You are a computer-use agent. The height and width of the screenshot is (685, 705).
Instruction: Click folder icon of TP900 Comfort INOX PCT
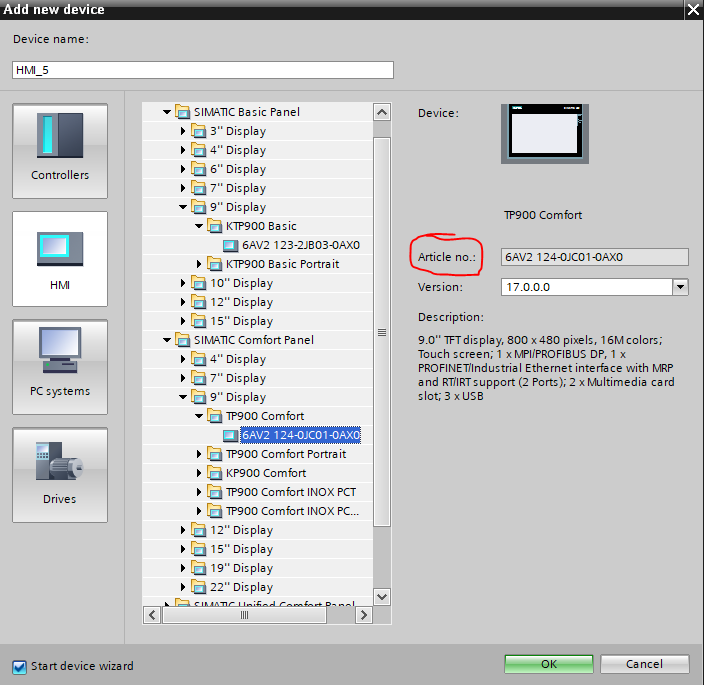point(214,492)
